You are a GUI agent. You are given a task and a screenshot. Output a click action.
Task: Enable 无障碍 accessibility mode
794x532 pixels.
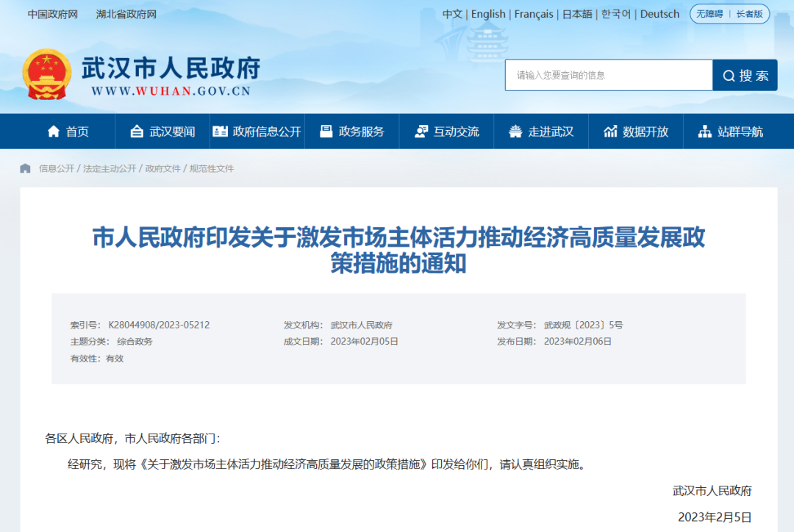[x=709, y=14]
